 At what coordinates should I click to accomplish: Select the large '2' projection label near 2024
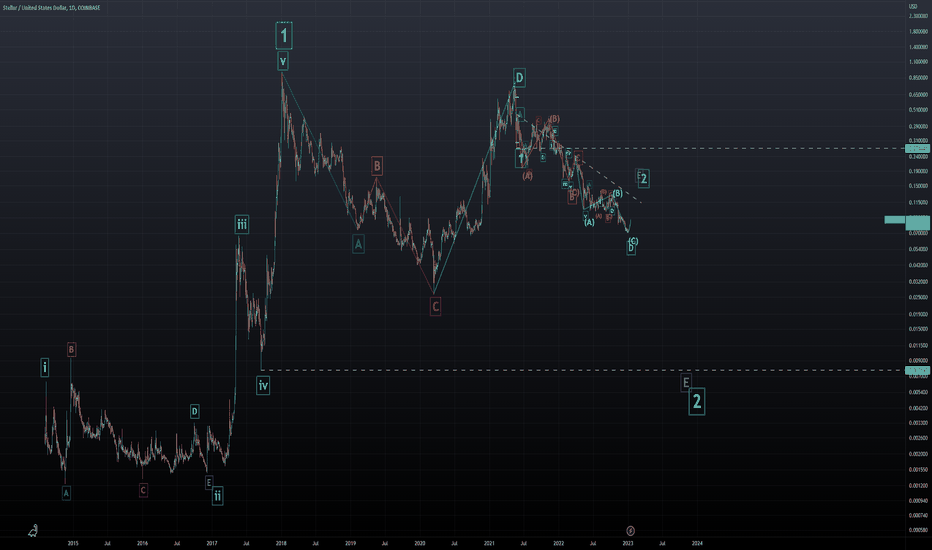click(x=697, y=401)
